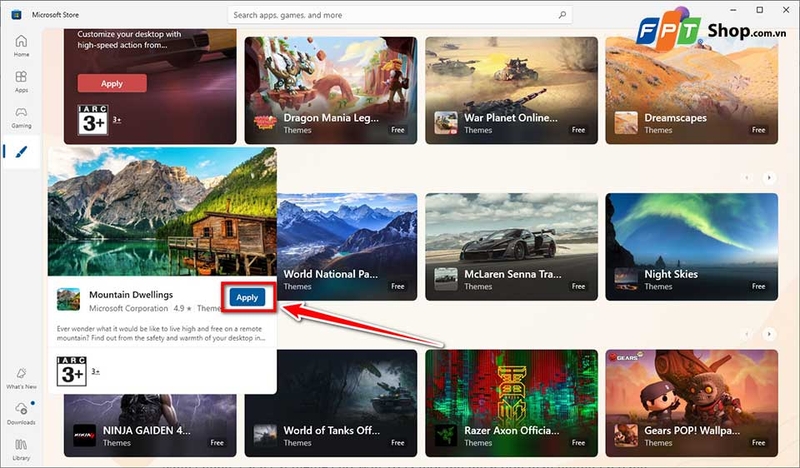The width and height of the screenshot is (800, 468).
Task: Click the World of Tanks small icon
Action: [265, 435]
